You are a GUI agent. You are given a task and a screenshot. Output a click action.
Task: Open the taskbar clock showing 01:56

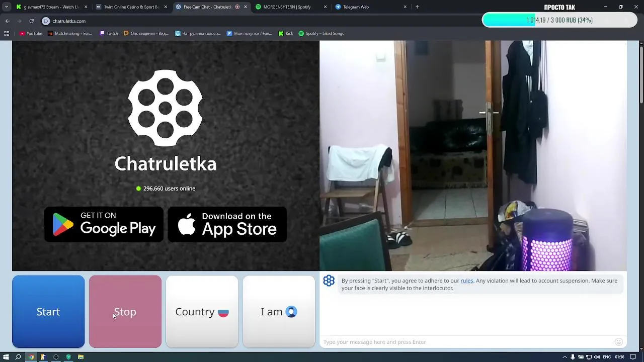619,357
